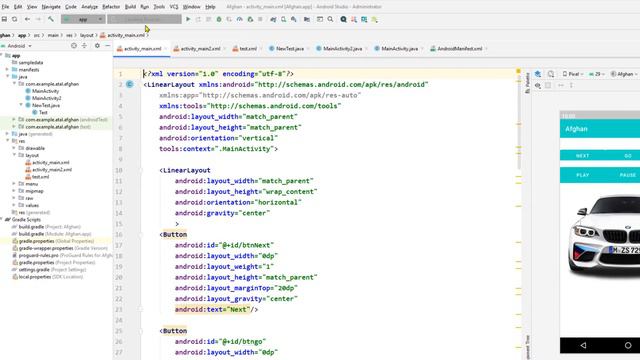
Task: Click the Sync/Reload from disk icon
Action: coord(15,19)
